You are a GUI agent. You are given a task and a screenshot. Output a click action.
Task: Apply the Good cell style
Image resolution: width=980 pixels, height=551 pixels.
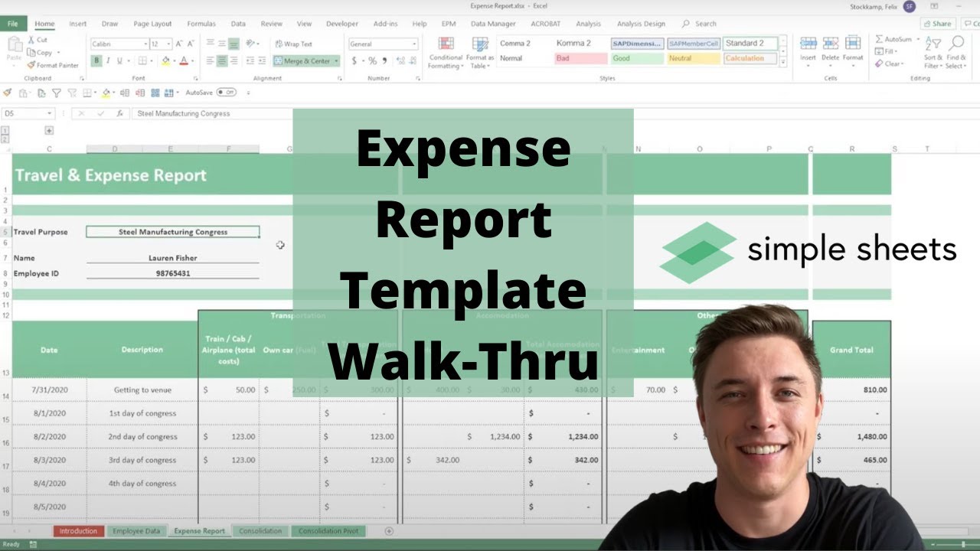637,58
